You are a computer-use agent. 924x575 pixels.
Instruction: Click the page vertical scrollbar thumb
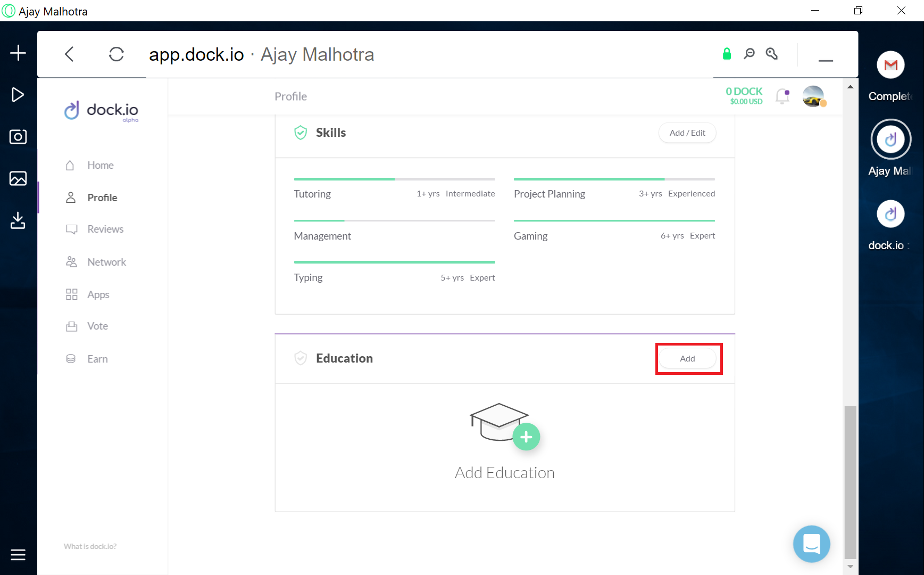coord(850,482)
